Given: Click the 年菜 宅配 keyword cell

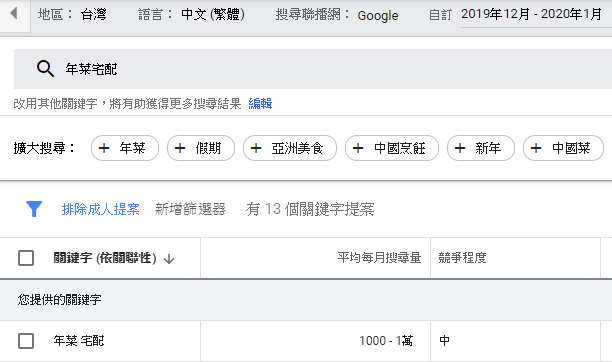Looking at the screenshot, I should (x=79, y=341).
